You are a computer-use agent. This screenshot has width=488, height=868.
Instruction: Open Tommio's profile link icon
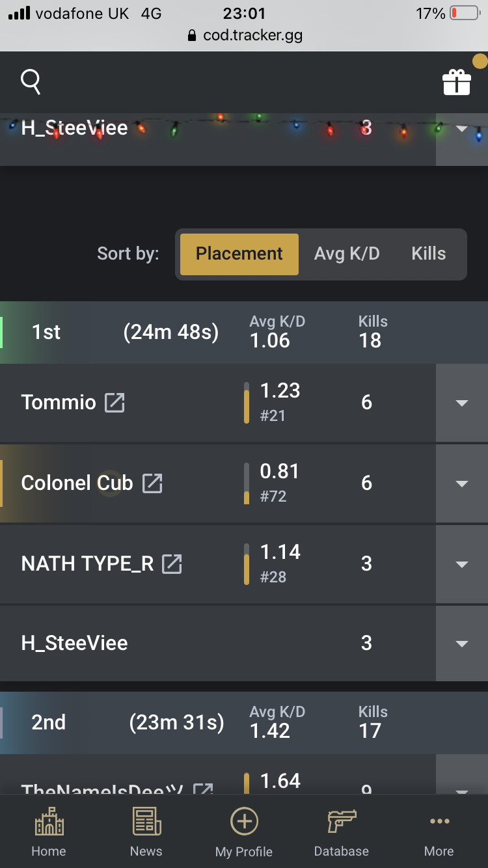coord(115,402)
